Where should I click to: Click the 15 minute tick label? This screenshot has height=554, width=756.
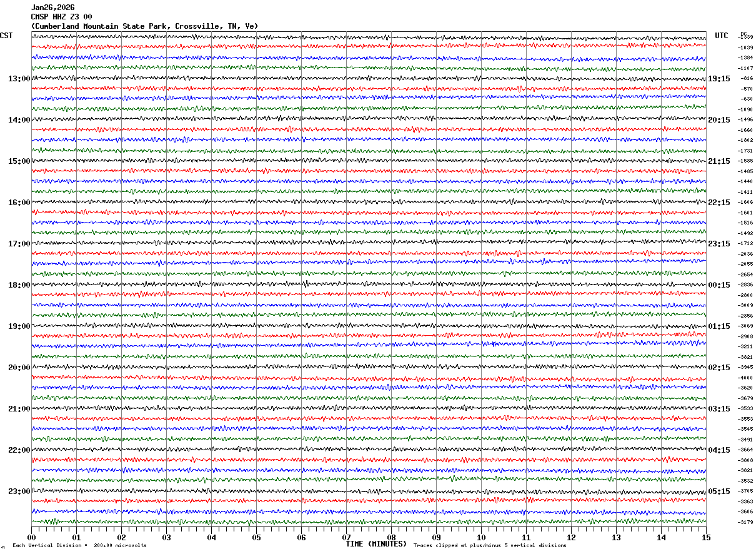pos(706,537)
